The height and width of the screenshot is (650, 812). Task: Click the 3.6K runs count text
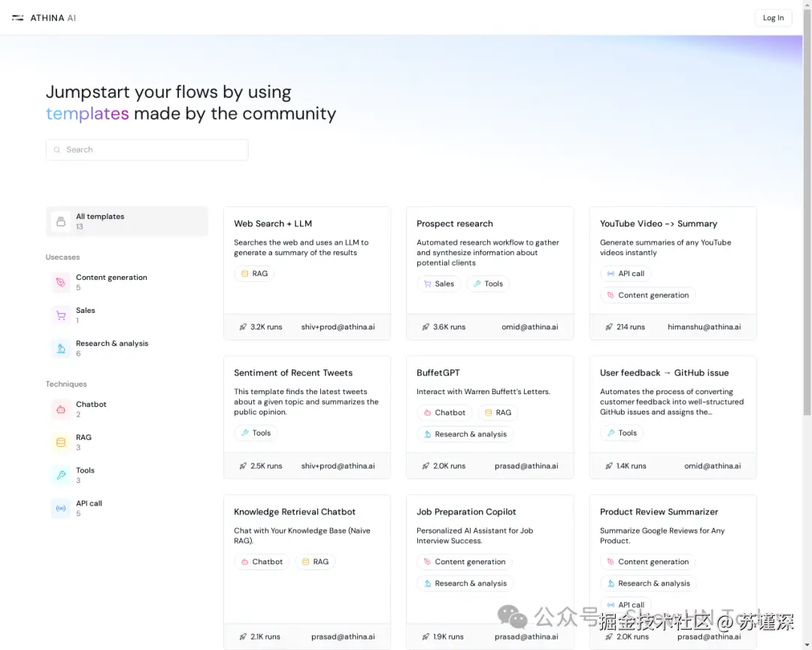(449, 327)
